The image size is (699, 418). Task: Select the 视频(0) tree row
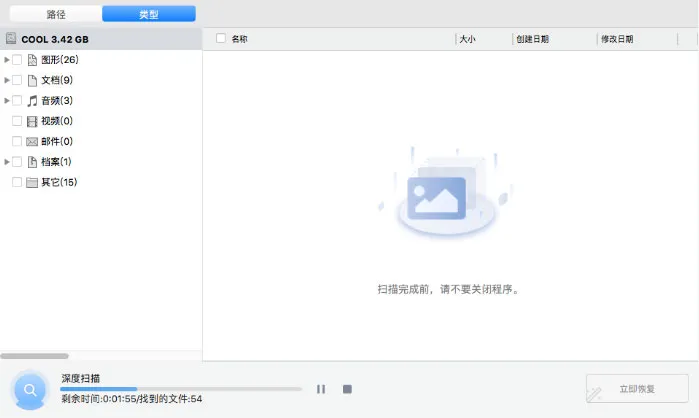pos(101,121)
